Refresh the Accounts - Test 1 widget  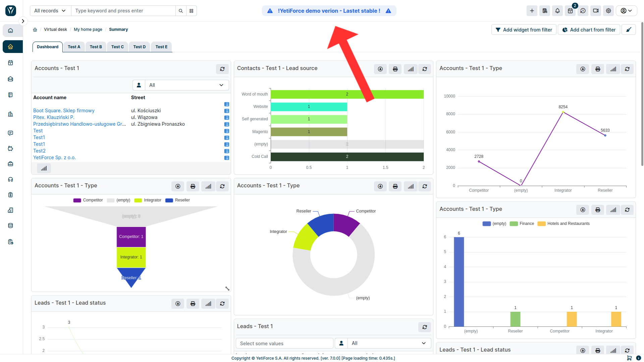tap(222, 69)
